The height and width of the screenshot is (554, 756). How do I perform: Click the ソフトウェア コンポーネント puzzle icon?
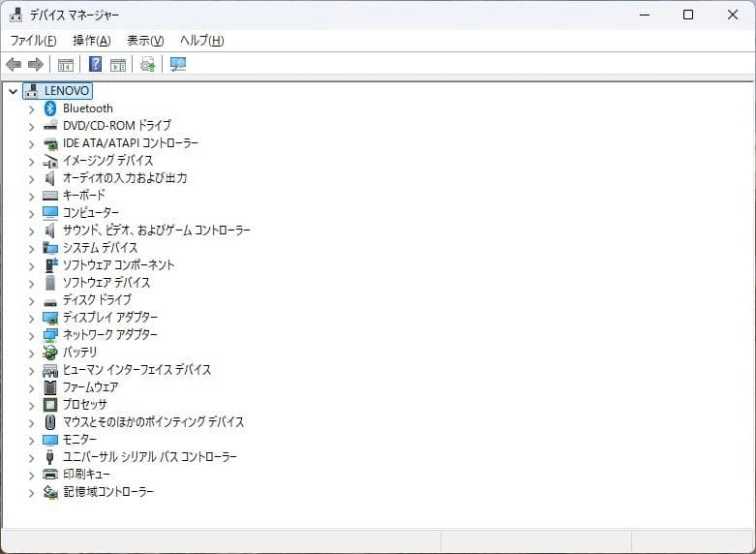[x=51, y=265]
